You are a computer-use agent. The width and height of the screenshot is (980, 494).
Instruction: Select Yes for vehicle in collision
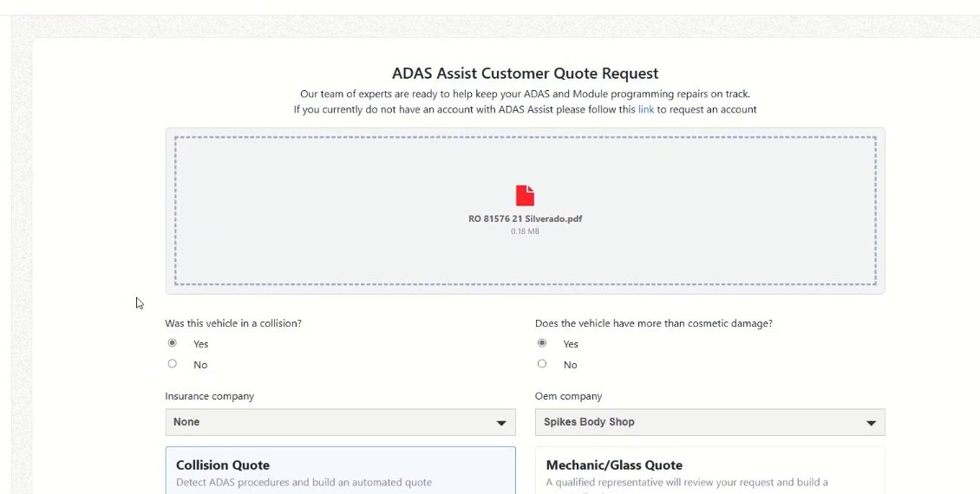173,343
